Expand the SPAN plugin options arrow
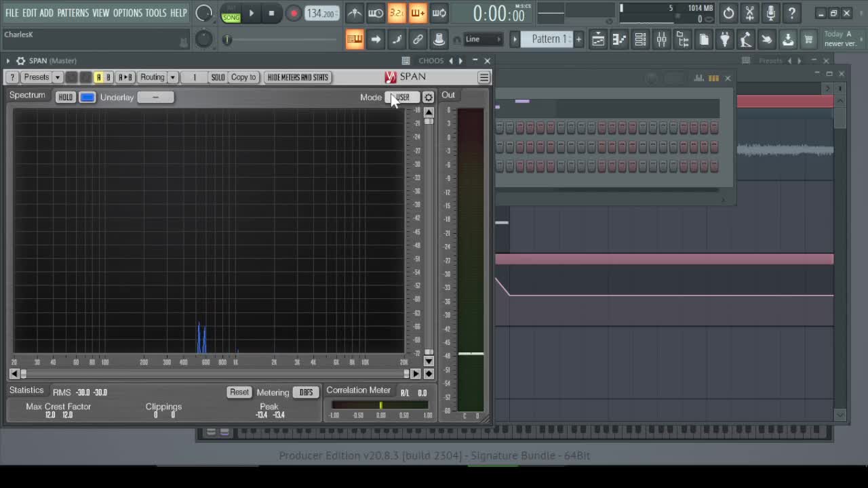The image size is (868, 488). (8, 61)
